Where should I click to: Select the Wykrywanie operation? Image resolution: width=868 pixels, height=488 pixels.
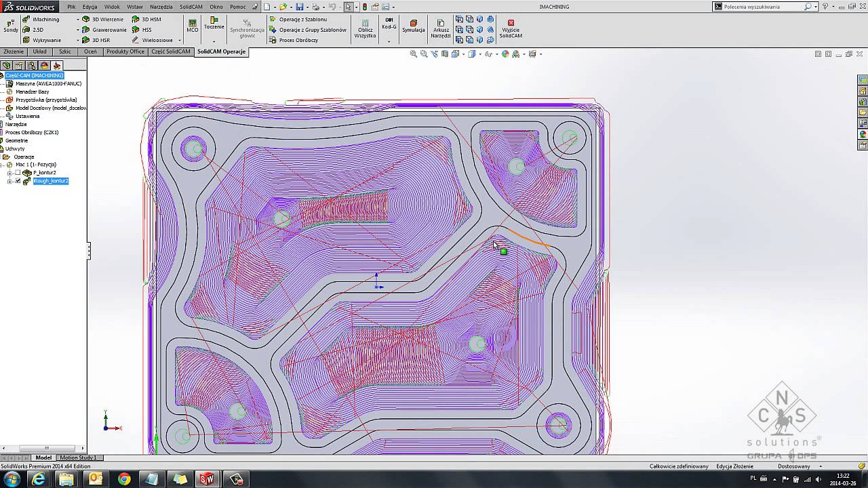41,40
